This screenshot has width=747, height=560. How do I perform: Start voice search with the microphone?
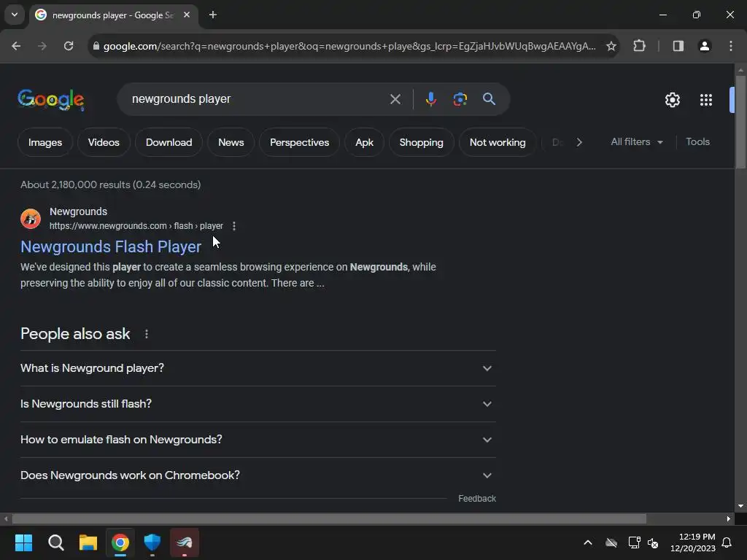(x=430, y=99)
